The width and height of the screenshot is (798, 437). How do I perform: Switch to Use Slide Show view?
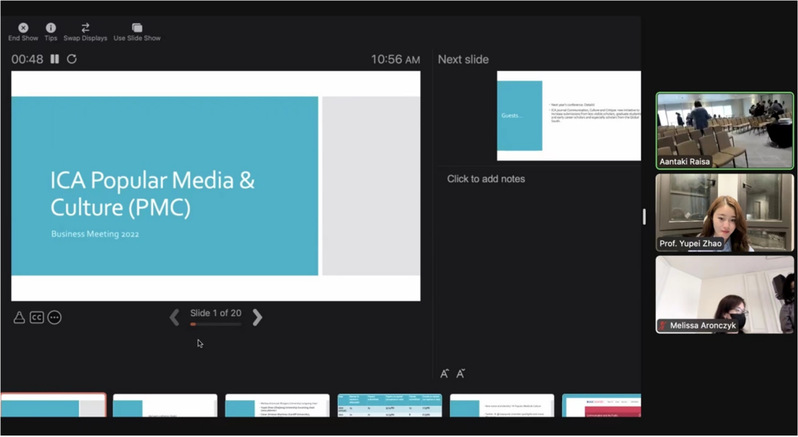(137, 28)
